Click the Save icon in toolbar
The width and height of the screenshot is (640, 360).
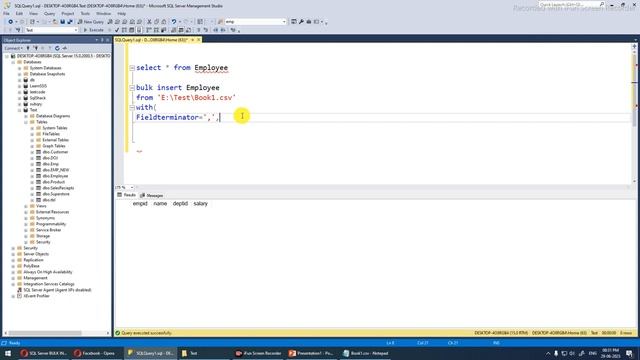(62, 22)
